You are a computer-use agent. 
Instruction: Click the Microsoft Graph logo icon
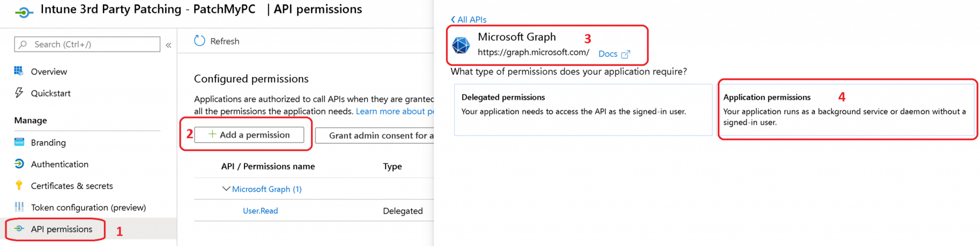pyautogui.click(x=461, y=45)
